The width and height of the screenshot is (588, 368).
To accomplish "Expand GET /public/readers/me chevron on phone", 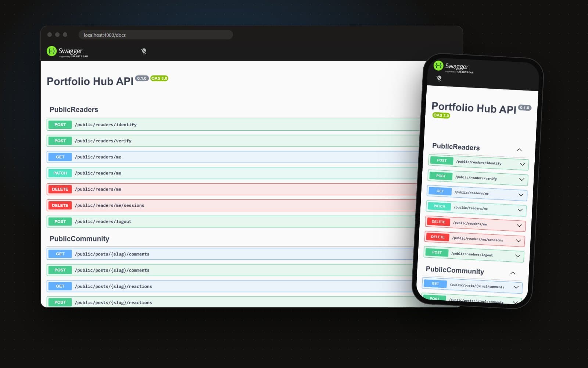I will 521,195.
